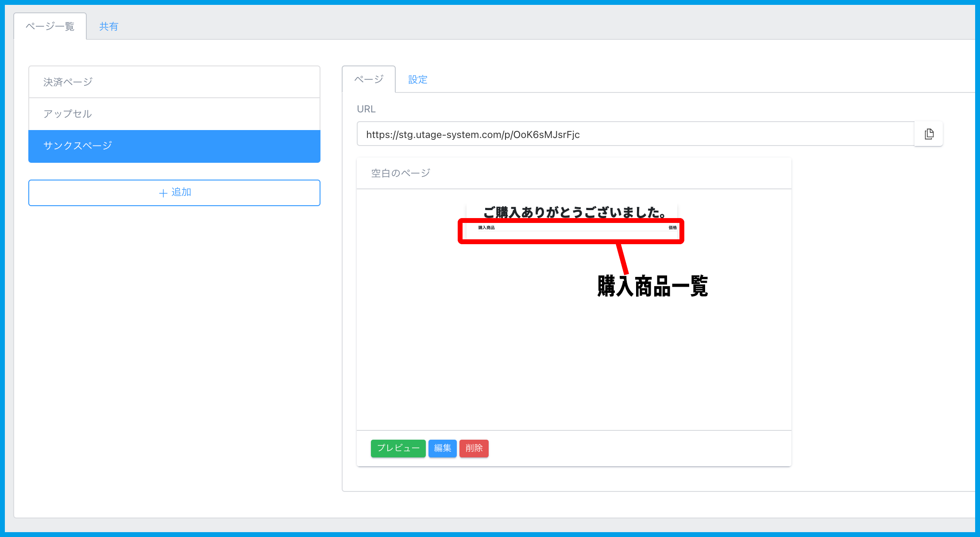Viewport: 980px width, 537px height.
Task: Click the URL field label
Action: [x=366, y=109]
